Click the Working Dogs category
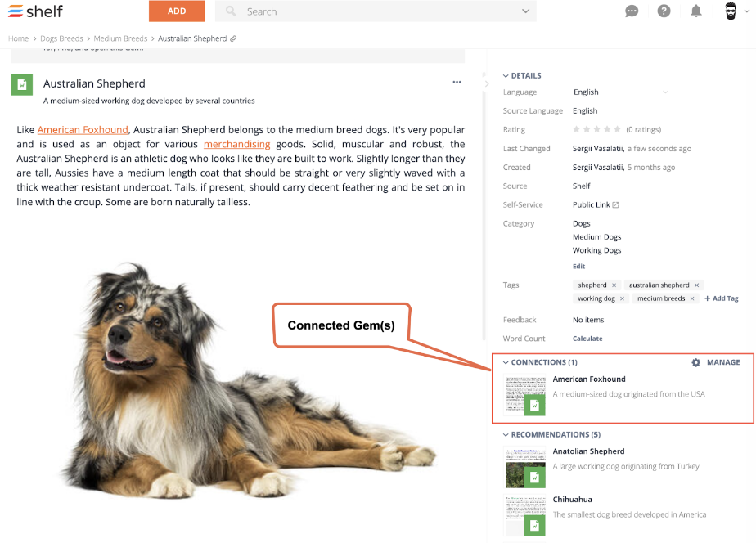756x543 pixels. 597,250
